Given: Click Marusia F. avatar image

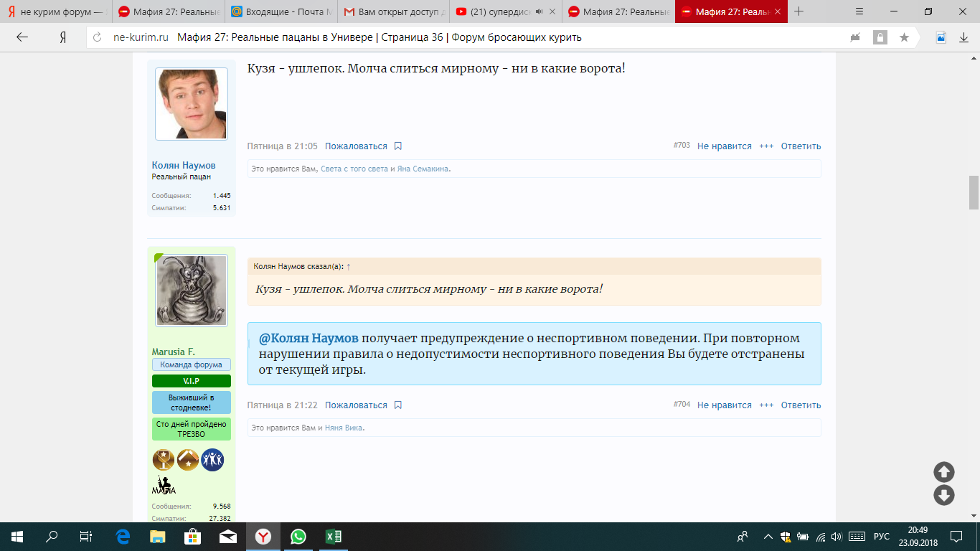Looking at the screenshot, I should [192, 291].
